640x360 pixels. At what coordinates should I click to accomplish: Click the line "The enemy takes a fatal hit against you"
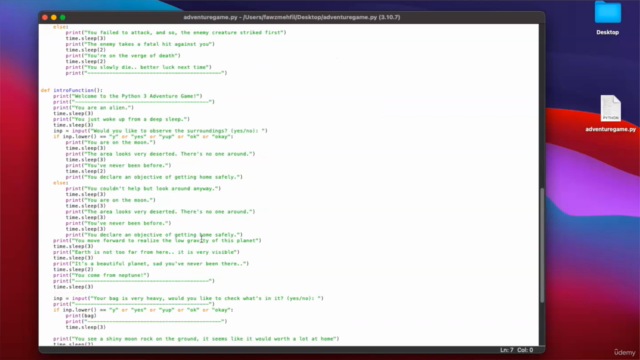(x=140, y=44)
